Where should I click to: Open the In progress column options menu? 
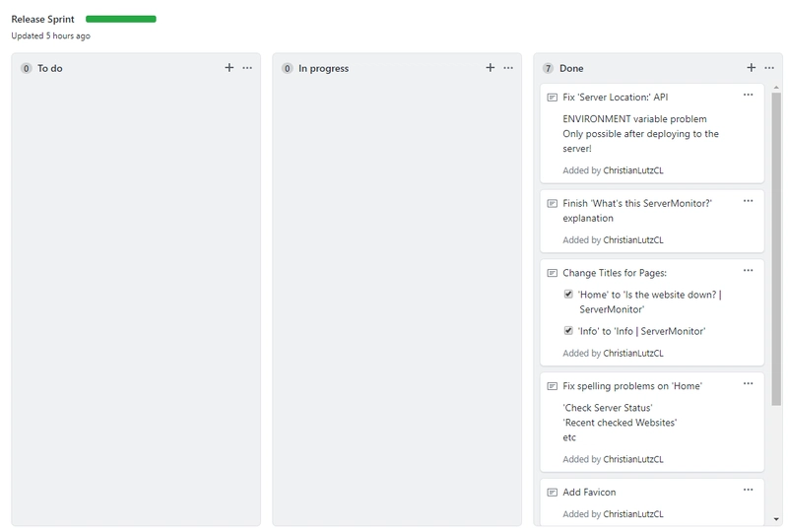click(x=508, y=68)
